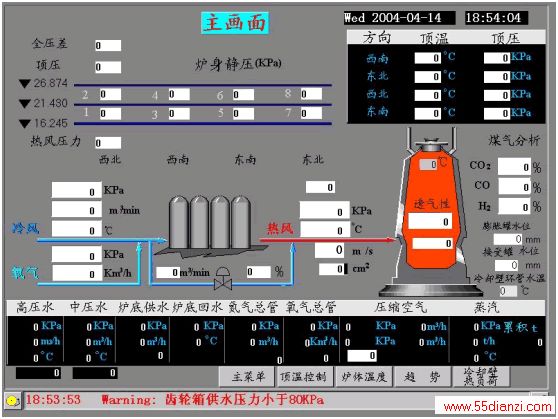Click the 16.245 elevation triangle marker
Image resolution: width=558 pixels, height=419 pixels.
pos(25,124)
